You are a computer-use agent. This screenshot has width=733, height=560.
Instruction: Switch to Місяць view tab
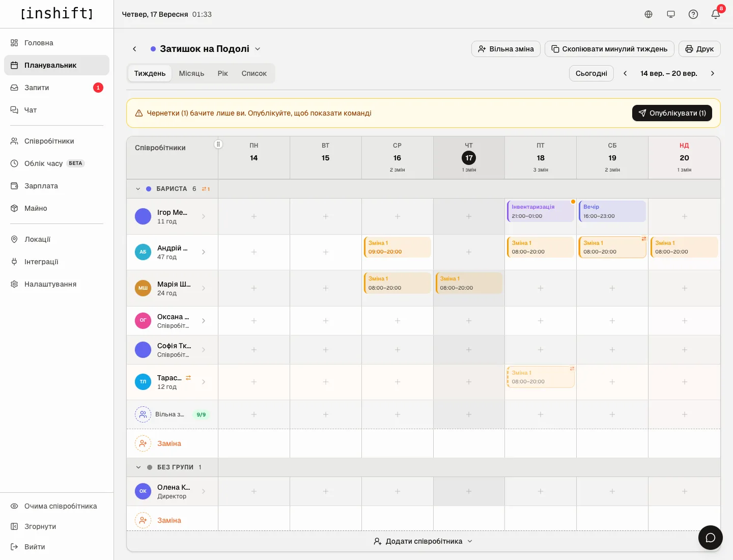pos(191,73)
